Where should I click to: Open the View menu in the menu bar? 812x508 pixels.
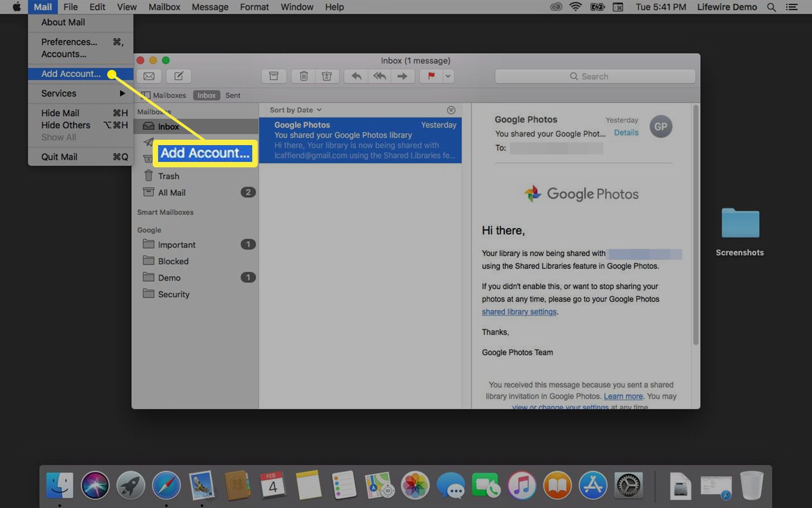click(127, 7)
